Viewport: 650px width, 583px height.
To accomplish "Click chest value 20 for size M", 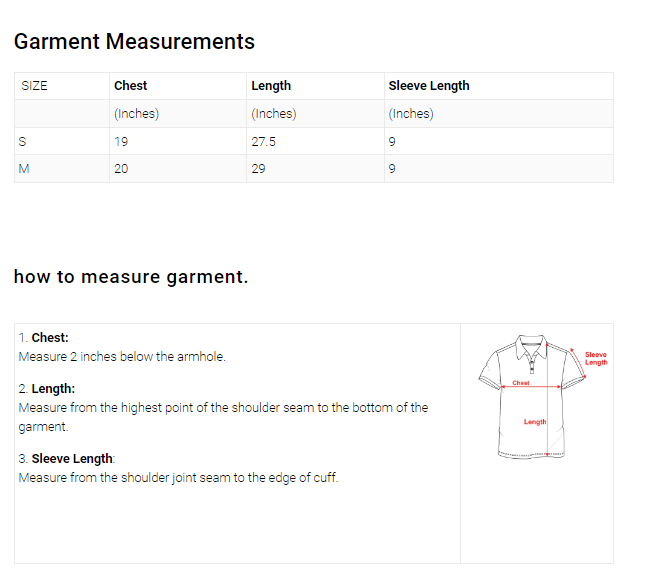I will (x=121, y=169).
